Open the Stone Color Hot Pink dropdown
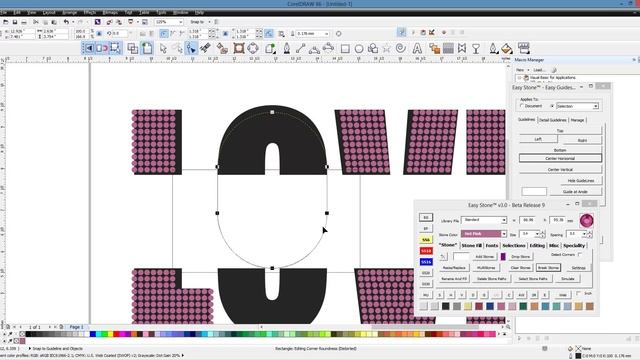Screen dimensions: 640x360 point(504,234)
